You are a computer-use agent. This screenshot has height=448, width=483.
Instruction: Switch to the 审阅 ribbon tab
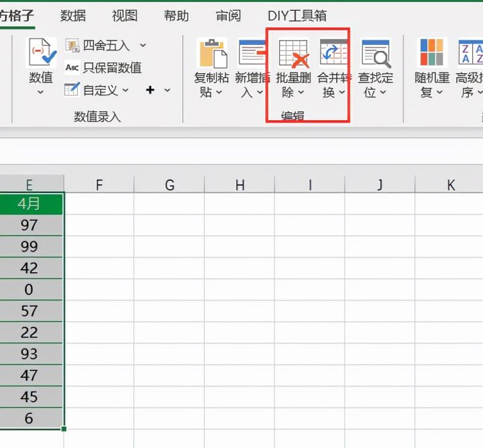coord(228,15)
